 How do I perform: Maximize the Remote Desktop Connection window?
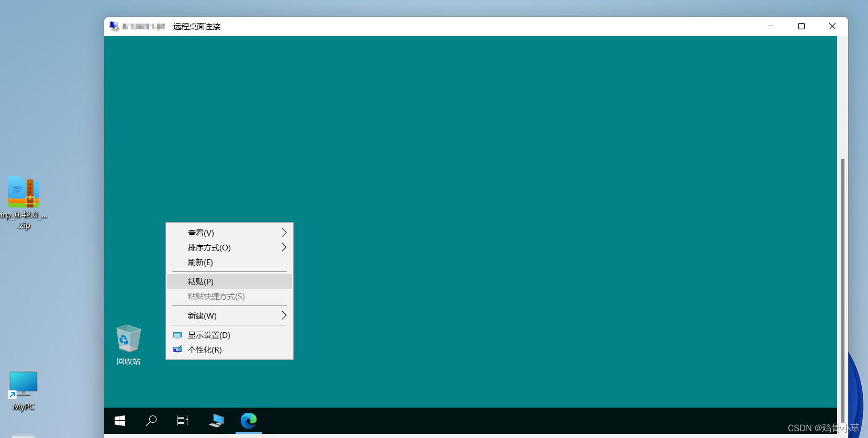tap(802, 26)
